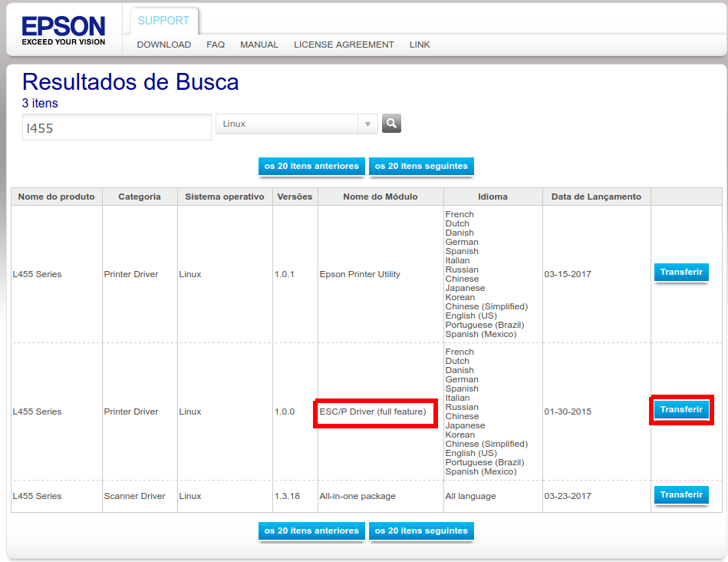Viewport: 728px width, 562px height.
Task: Select 'Scanner Driver' category cell
Action: coord(135,496)
